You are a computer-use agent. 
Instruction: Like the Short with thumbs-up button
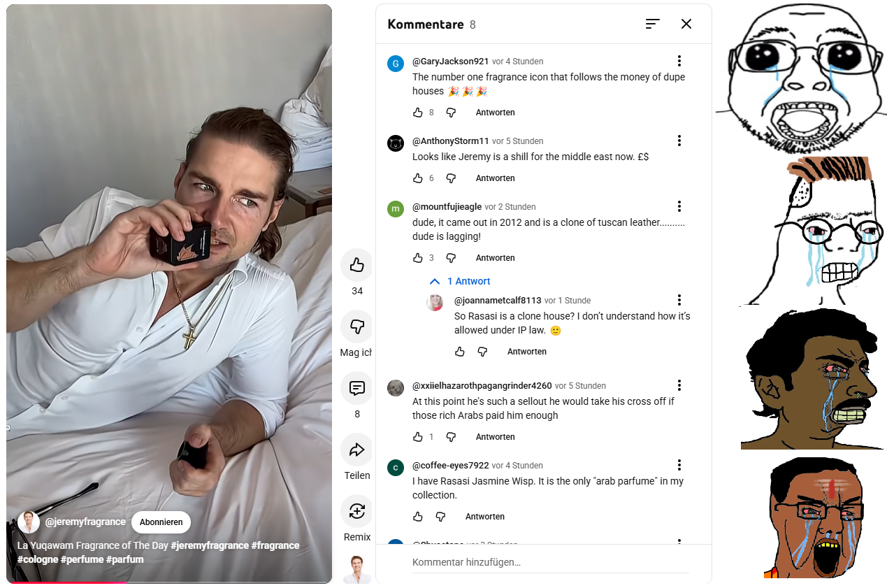coord(357,265)
